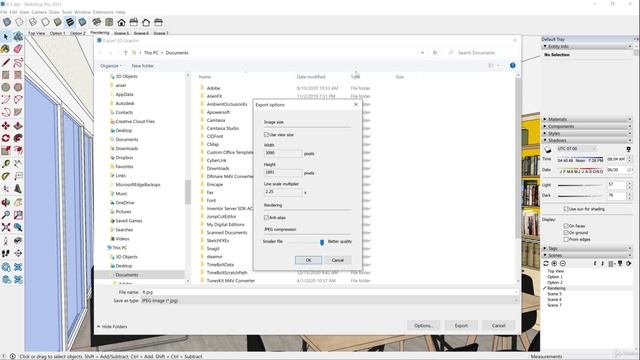Select the Zoom magnifier tool
Viewport: 640px width, 360px height.
[6, 215]
